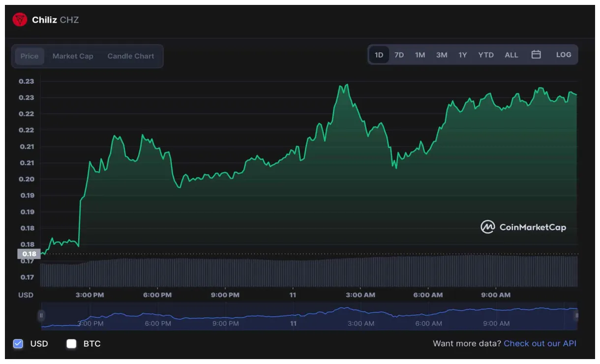Open the Candle Chart view

tap(130, 56)
